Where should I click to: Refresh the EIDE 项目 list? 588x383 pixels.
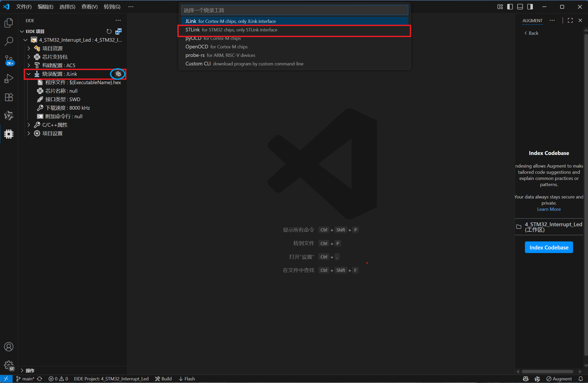coord(109,31)
